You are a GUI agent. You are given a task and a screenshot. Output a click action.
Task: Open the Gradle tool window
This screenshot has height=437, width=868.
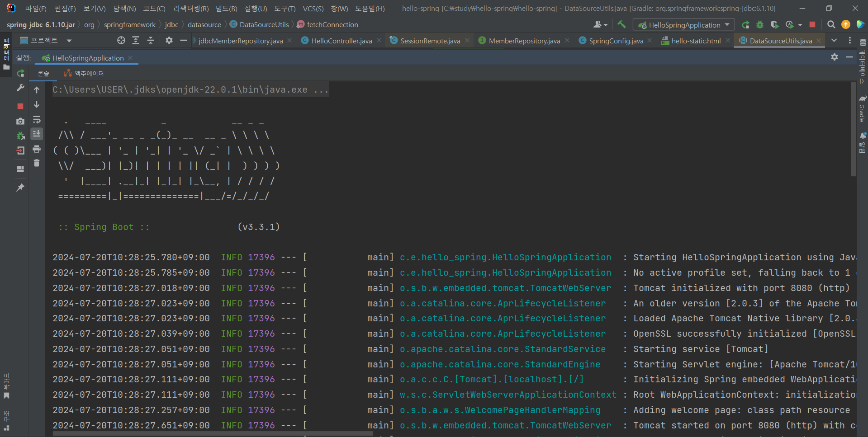click(863, 109)
